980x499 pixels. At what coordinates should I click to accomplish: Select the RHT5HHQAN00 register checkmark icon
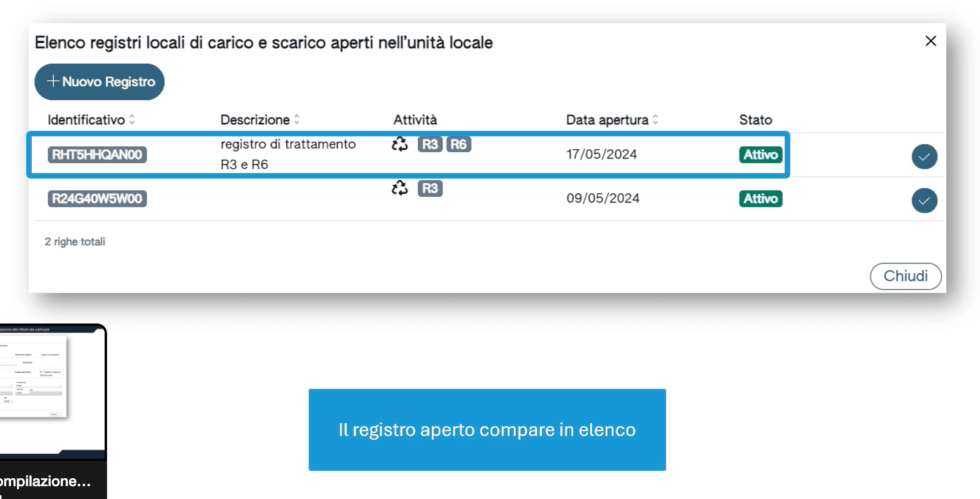[x=924, y=157]
